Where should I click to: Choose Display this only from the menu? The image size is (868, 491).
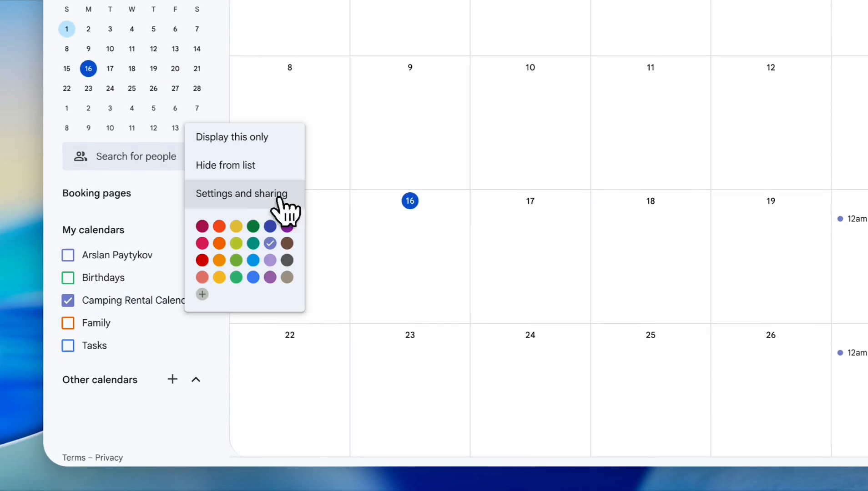245,137
